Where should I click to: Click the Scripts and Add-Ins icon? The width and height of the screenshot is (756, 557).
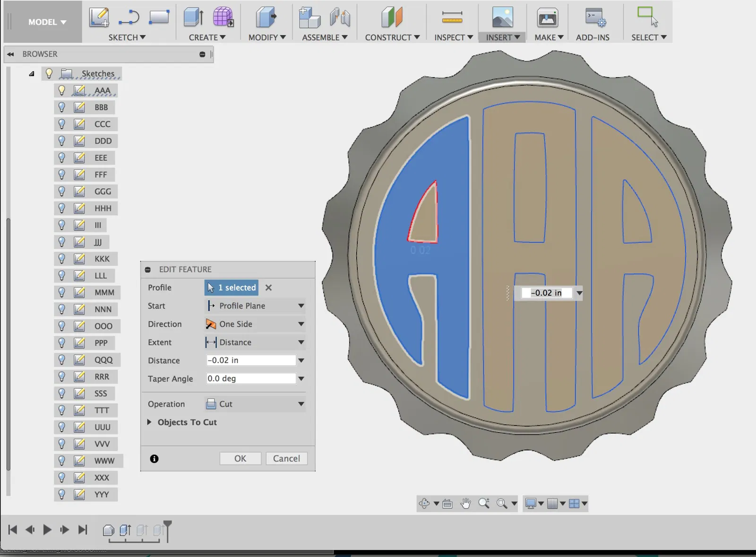594,18
